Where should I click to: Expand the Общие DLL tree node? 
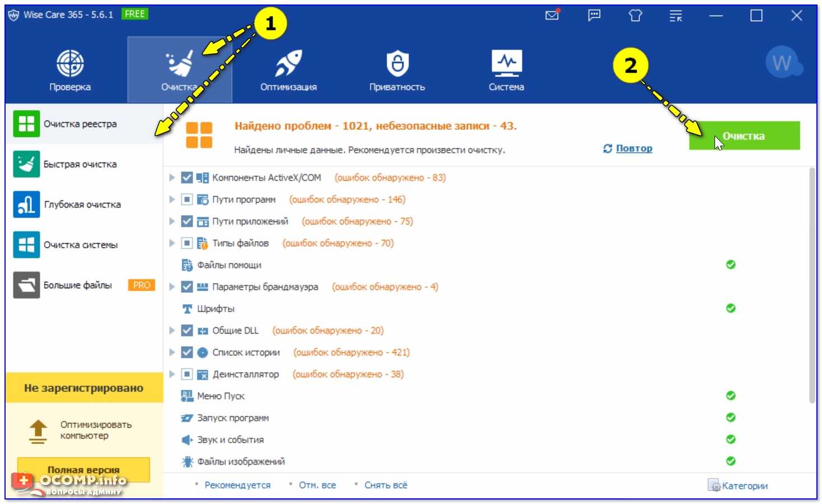(172, 331)
